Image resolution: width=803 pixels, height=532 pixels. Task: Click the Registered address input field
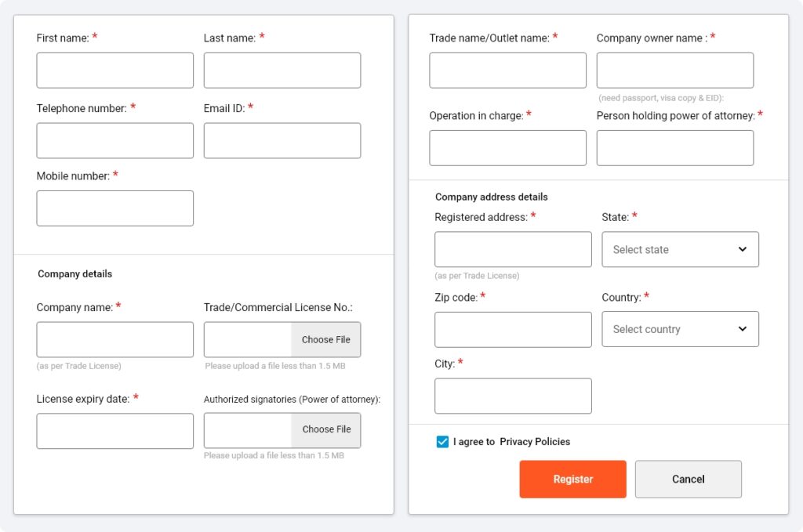[513, 249]
